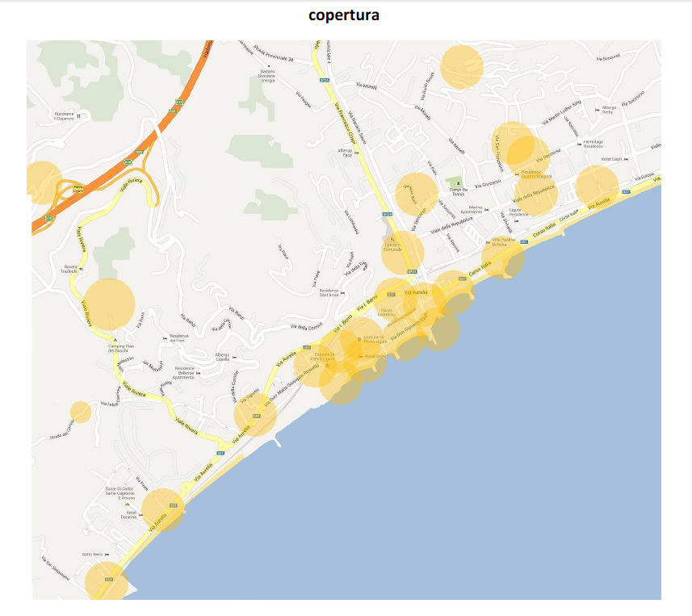Select the coverage circle left of Campi Da Tennis

(x=416, y=195)
